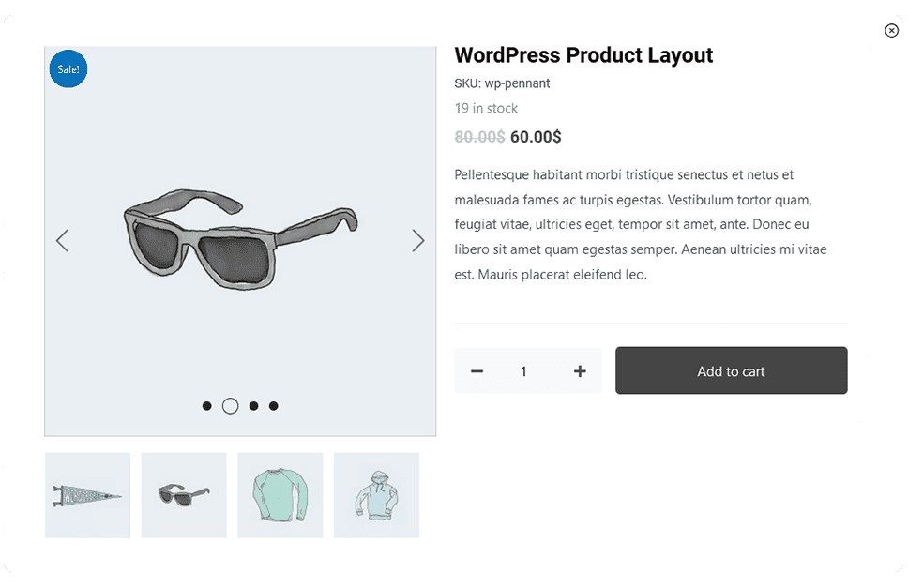
Task: Click the 60.00$ sale price
Action: pyautogui.click(x=536, y=137)
